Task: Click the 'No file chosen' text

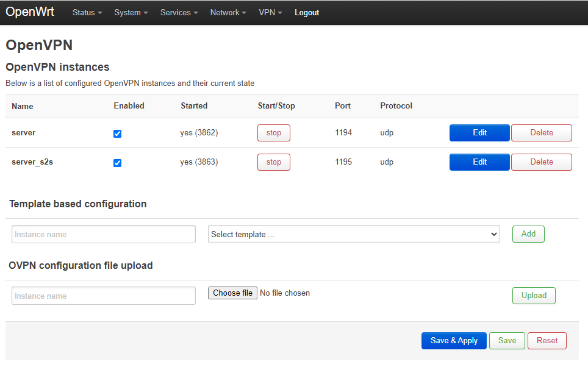Action: (x=285, y=293)
